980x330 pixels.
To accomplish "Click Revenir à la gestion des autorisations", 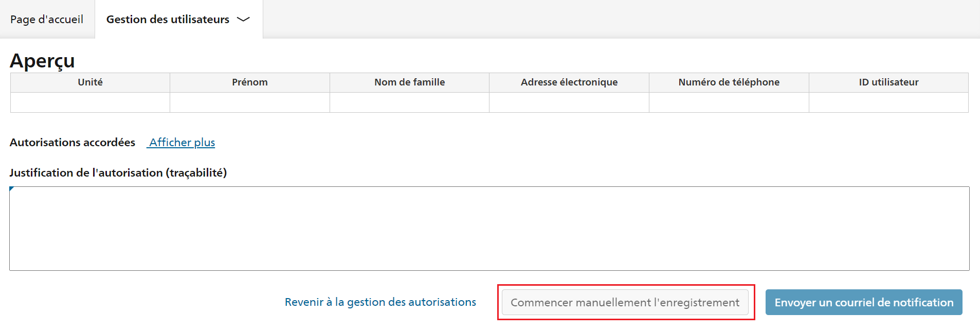I will click(x=380, y=302).
